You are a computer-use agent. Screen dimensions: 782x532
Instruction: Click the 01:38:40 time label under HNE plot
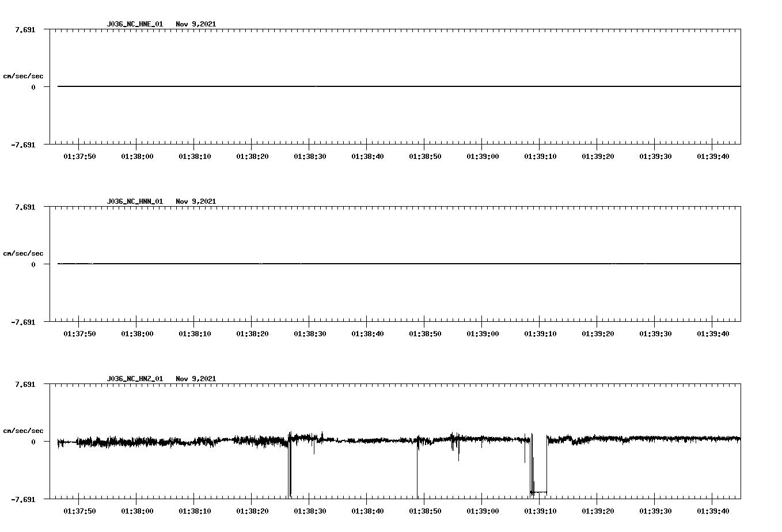pos(367,157)
